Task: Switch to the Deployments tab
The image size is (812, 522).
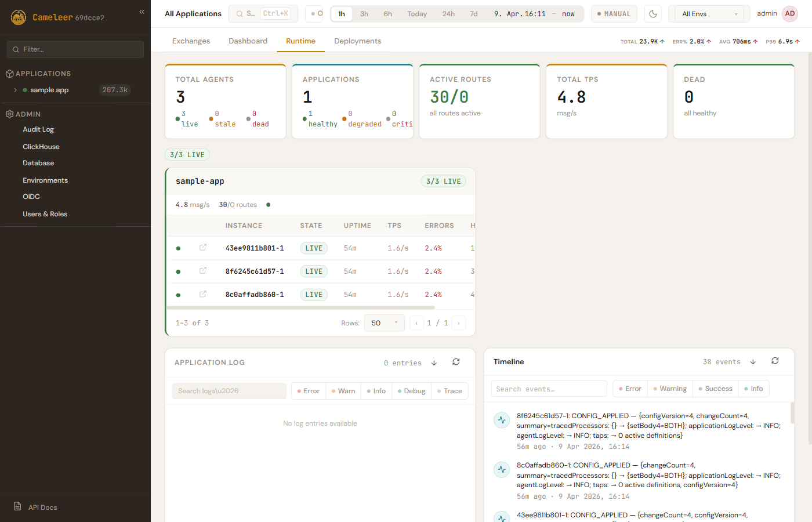Action: click(x=357, y=41)
